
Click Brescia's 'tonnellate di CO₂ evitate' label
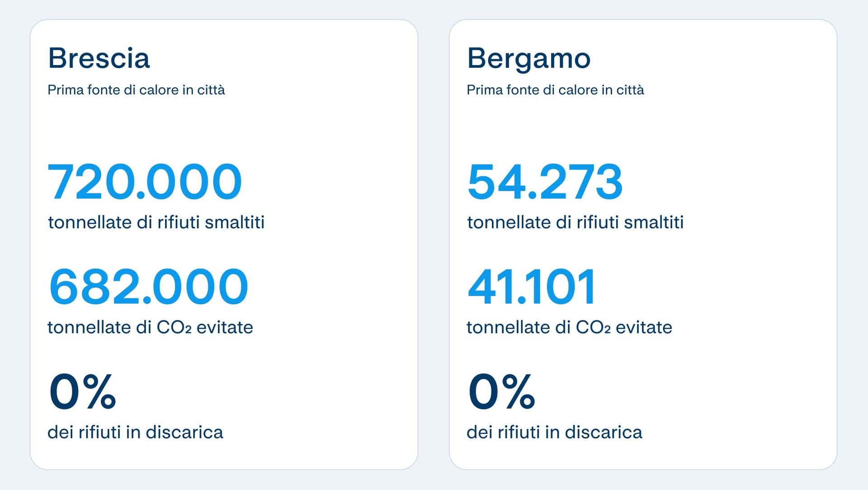point(150,327)
